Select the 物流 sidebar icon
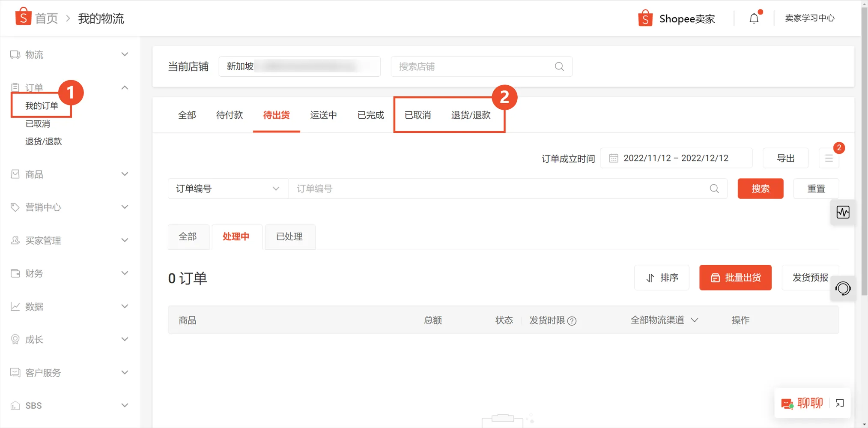This screenshot has height=428, width=868. pyautogui.click(x=15, y=54)
